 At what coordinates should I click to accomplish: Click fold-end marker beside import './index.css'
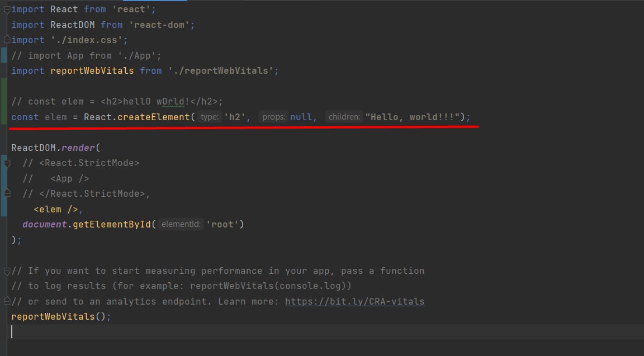point(7,40)
